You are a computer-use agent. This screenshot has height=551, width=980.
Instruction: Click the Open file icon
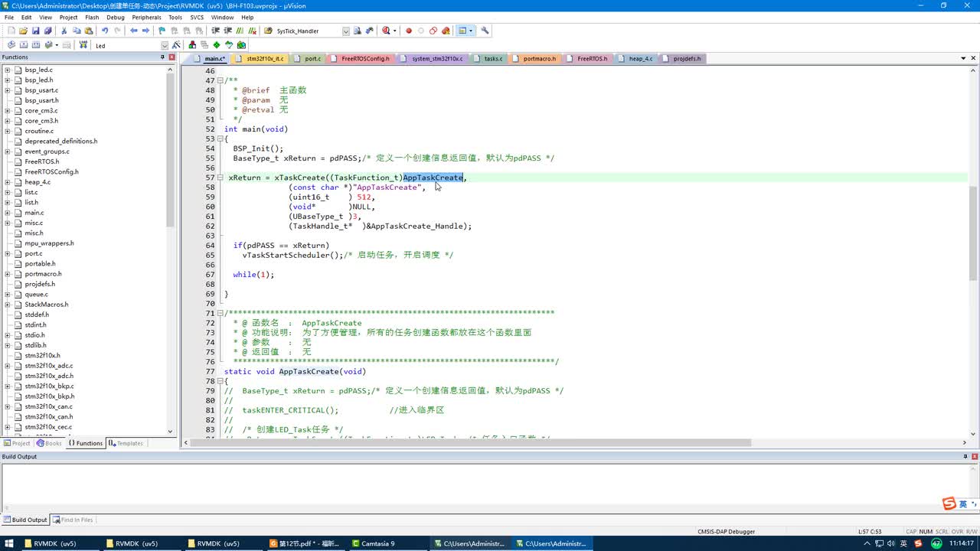[23, 31]
